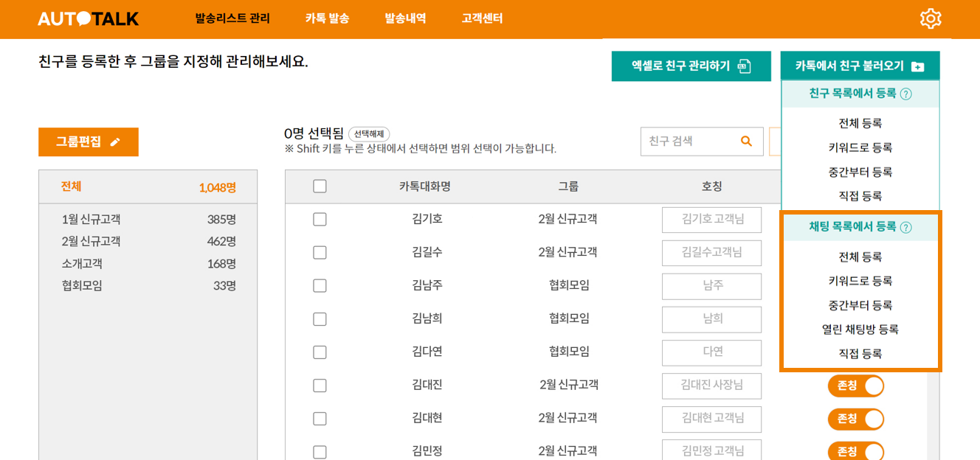Choose 열린 채팅방 등록 from the dropdown
980x460 pixels.
[x=860, y=330]
